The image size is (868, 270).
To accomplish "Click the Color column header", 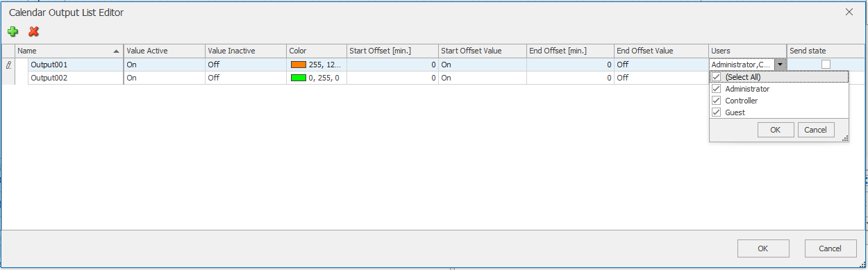I will coord(317,51).
